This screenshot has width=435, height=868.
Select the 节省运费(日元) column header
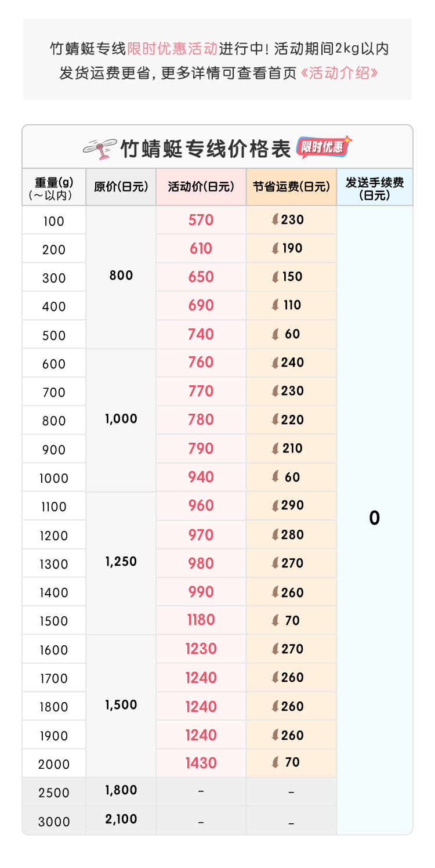[291, 187]
